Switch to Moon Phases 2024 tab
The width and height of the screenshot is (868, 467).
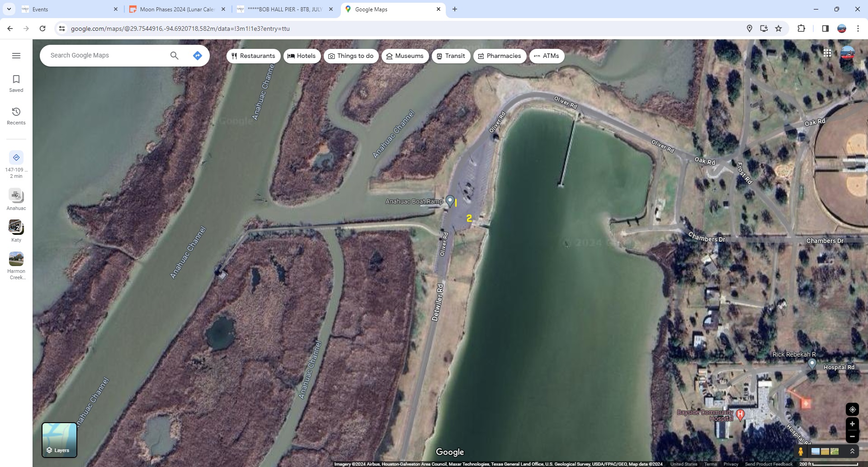pyautogui.click(x=177, y=9)
